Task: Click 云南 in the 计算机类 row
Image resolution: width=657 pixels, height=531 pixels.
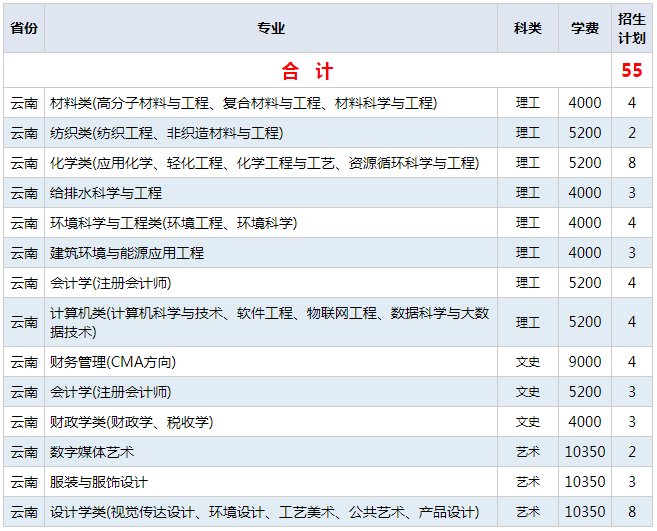Action: coord(24,322)
